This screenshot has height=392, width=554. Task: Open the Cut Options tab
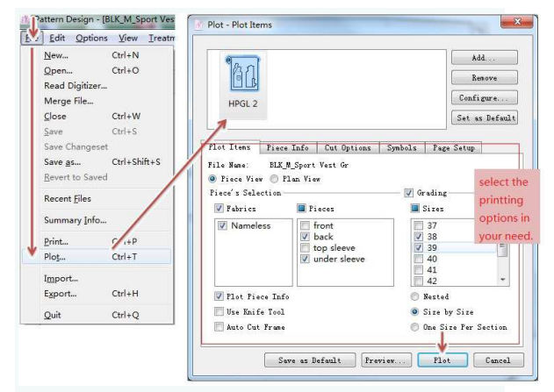(x=348, y=148)
